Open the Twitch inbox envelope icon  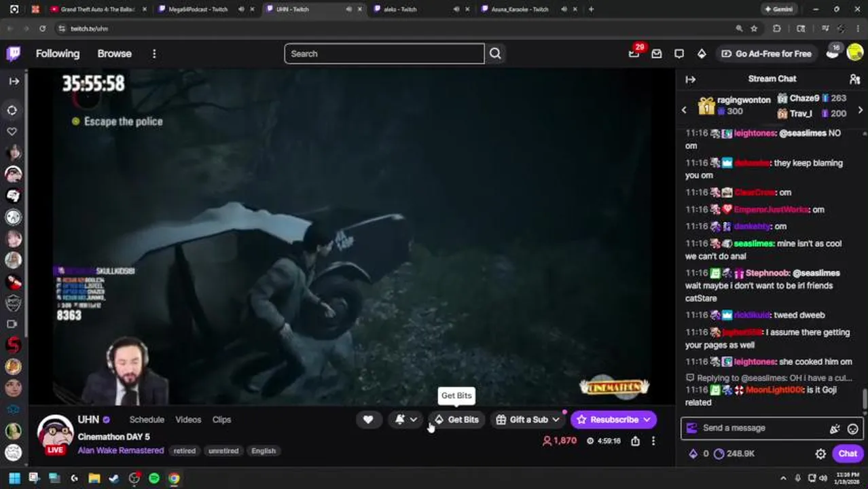pyautogui.click(x=656, y=54)
